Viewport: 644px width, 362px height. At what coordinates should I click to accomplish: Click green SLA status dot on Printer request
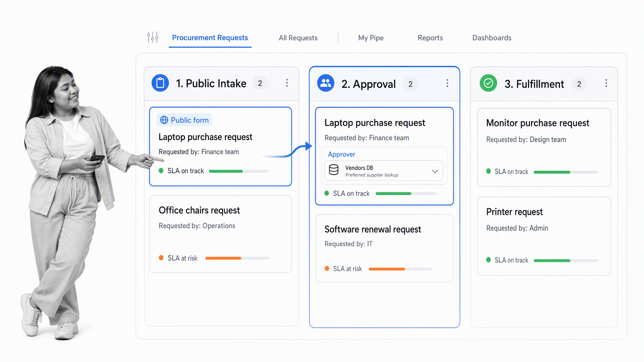click(488, 260)
